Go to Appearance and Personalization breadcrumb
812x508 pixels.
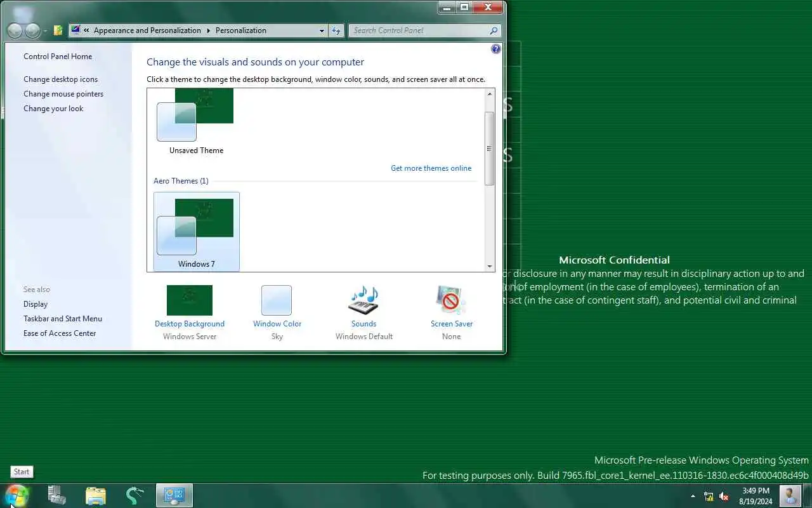(147, 30)
